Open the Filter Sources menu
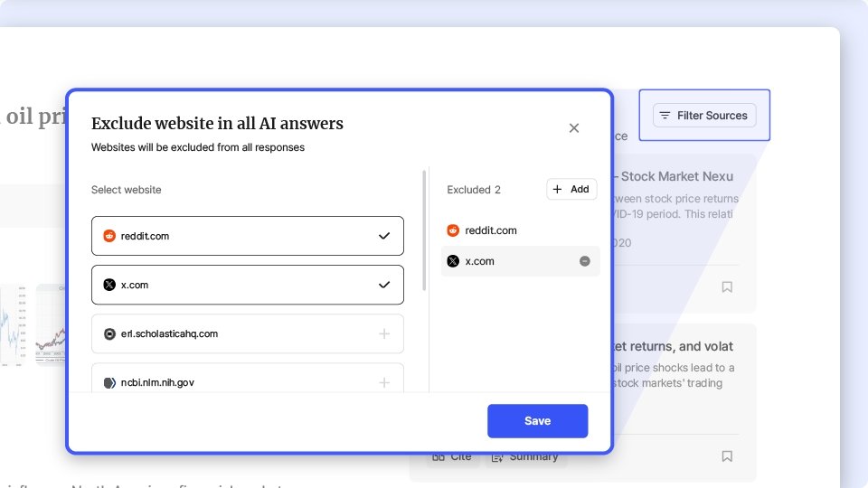868x488 pixels. [704, 116]
